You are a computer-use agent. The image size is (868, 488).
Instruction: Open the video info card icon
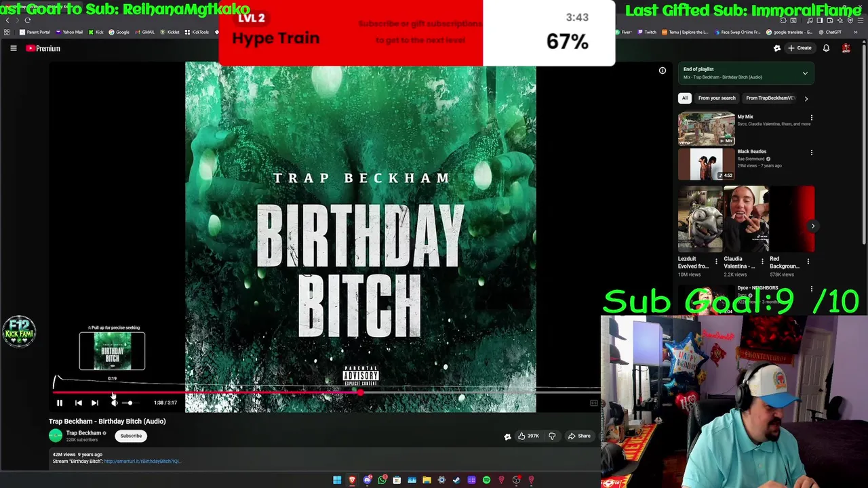pos(663,70)
